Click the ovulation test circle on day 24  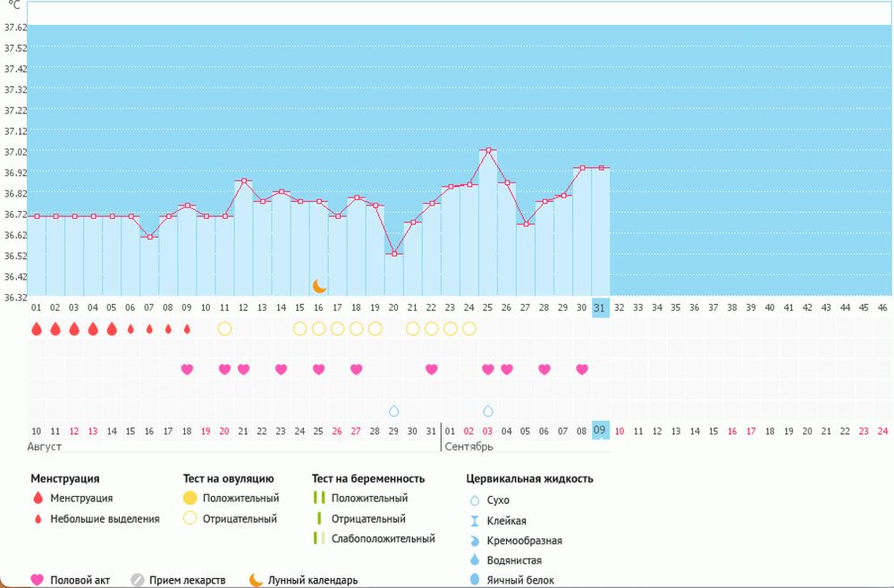469,329
